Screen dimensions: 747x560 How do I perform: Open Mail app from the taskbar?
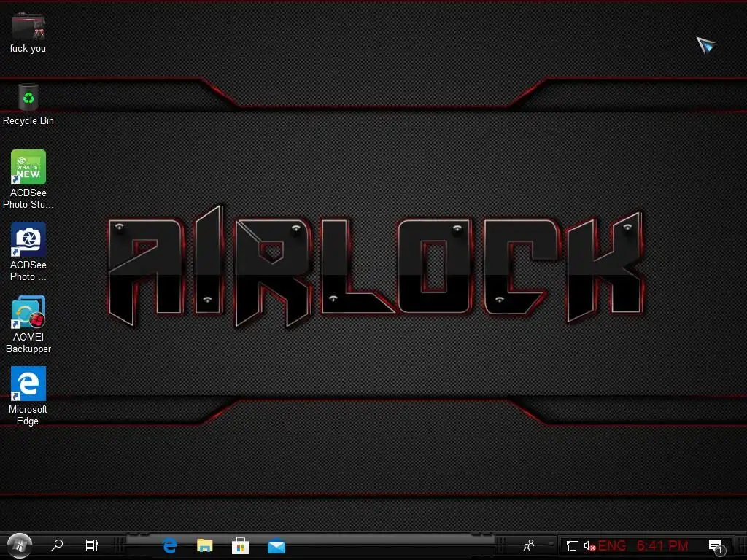(276, 546)
